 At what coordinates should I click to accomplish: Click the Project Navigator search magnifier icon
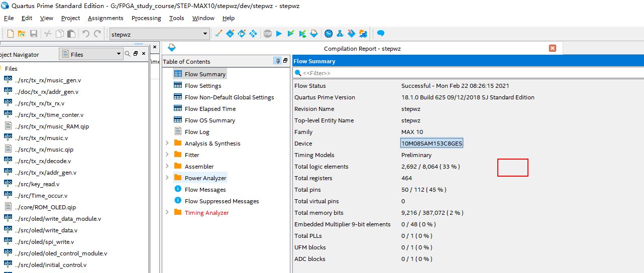128,54
